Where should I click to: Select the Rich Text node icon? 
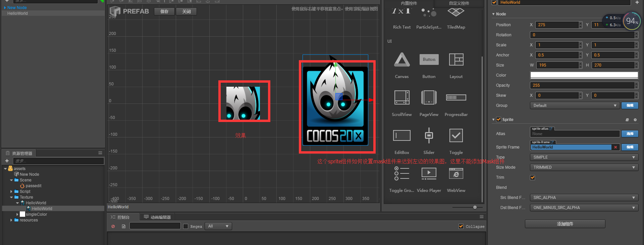click(x=401, y=11)
